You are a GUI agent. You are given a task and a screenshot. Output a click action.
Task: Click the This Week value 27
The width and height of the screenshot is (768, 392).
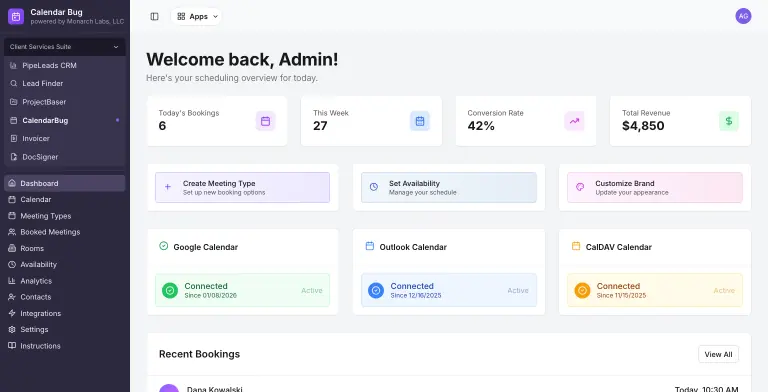click(320, 126)
